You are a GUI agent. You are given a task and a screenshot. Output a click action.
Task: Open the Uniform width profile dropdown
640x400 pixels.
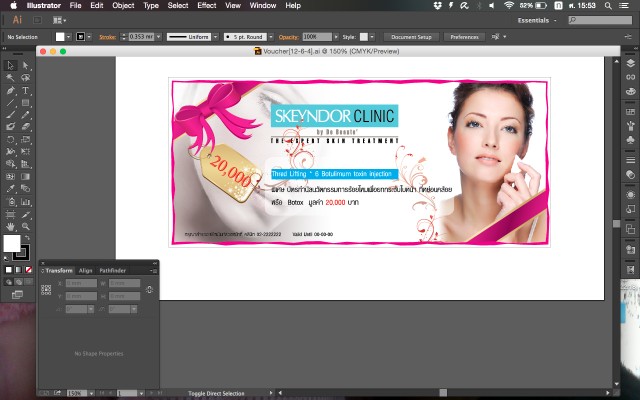pyautogui.click(x=216, y=37)
